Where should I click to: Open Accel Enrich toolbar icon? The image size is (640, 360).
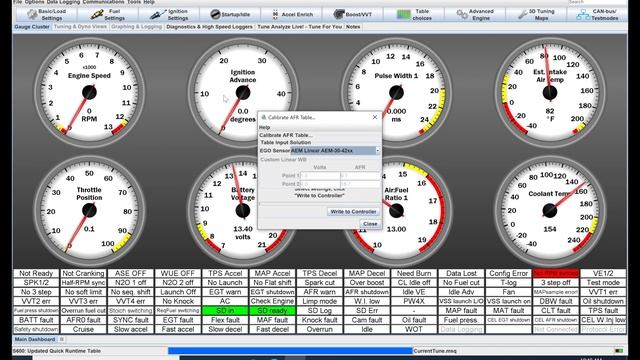[x=276, y=15]
